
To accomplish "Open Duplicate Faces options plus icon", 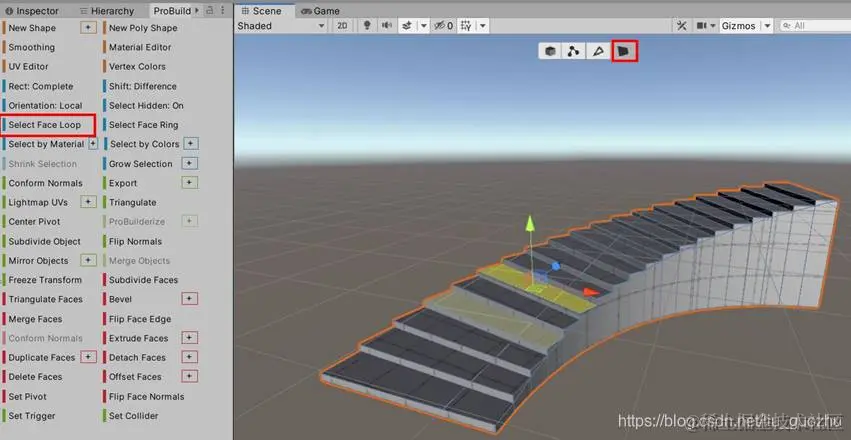I will 88,357.
